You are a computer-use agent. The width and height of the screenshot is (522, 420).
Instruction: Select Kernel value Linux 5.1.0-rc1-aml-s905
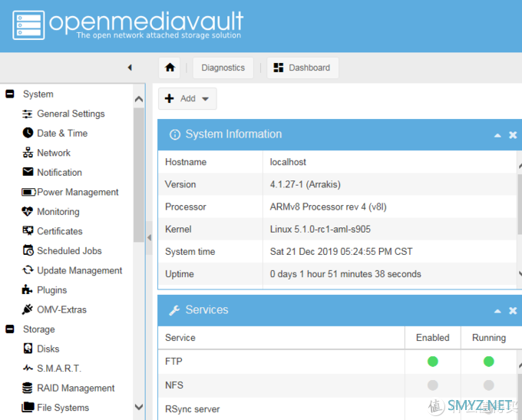pyautogui.click(x=320, y=229)
